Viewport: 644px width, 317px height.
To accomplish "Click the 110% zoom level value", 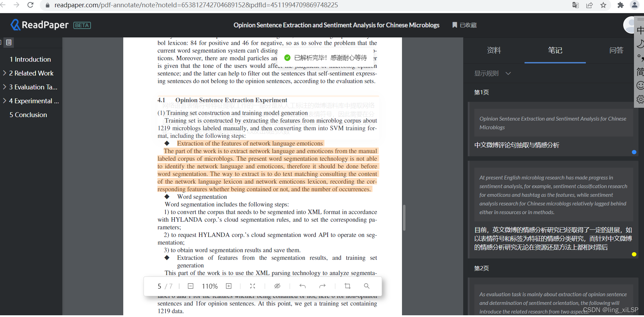I will (210, 286).
